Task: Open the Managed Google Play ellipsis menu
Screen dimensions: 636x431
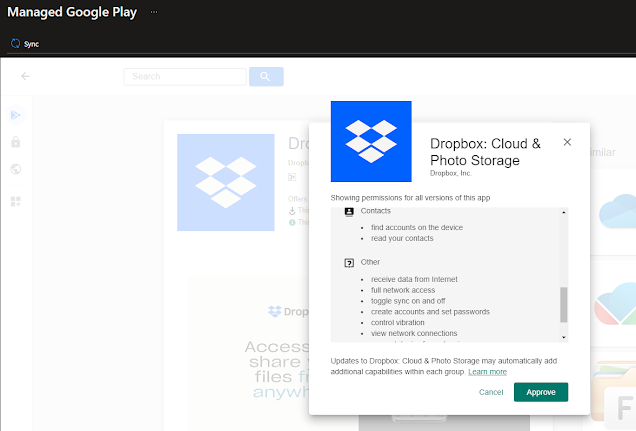Action: pyautogui.click(x=154, y=12)
